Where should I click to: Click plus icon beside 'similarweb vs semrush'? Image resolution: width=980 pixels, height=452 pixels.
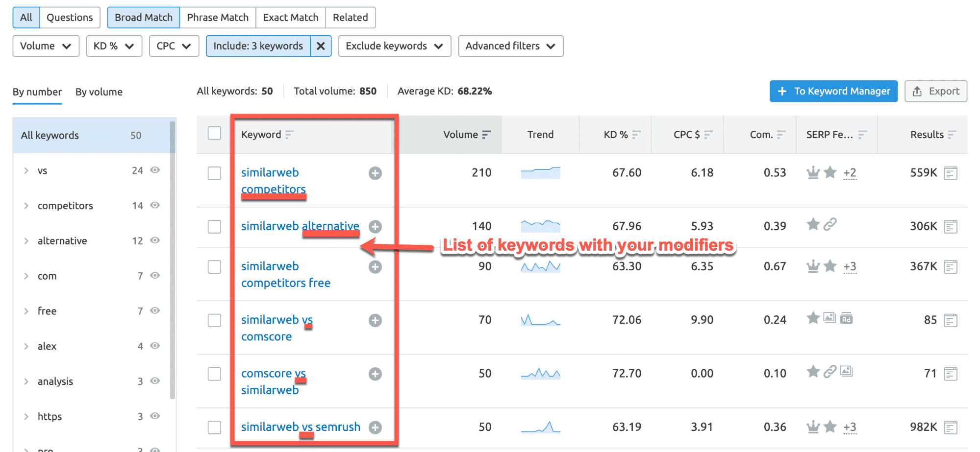point(375,428)
